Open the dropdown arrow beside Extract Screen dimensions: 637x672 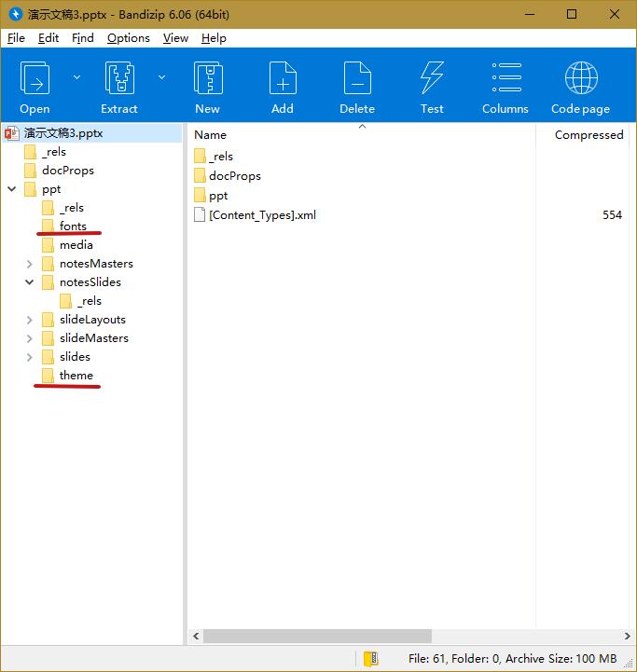point(161,77)
